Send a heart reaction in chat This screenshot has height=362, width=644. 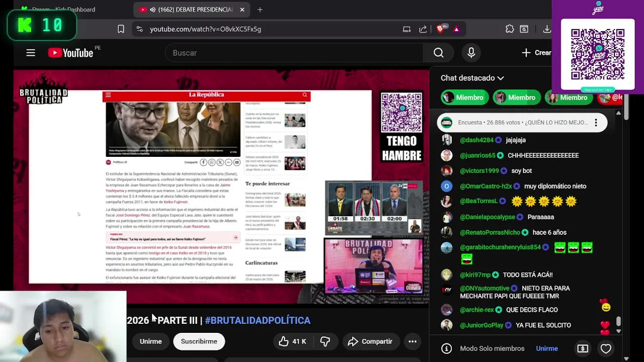coord(606,348)
